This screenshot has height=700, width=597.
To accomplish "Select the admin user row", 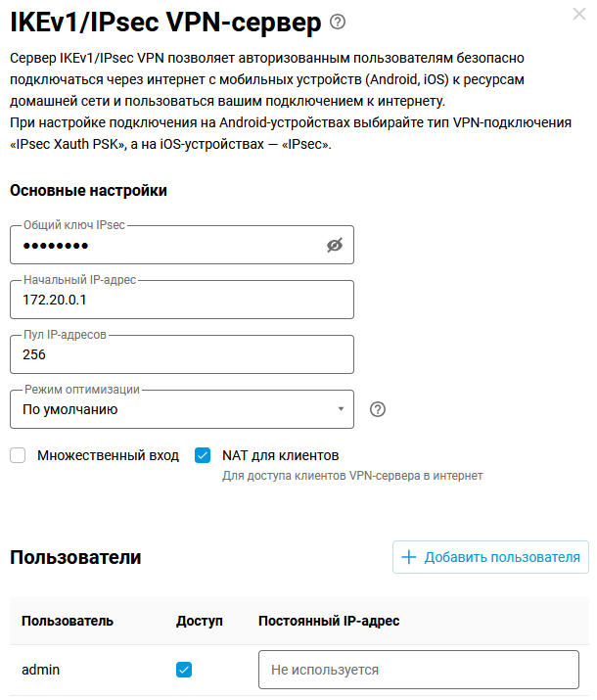I will click(x=39, y=671).
